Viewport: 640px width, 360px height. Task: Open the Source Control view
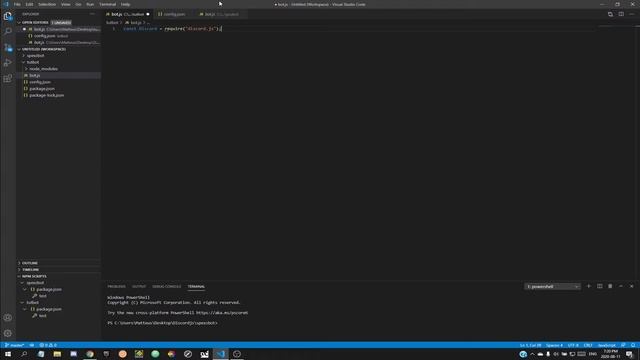point(8,47)
